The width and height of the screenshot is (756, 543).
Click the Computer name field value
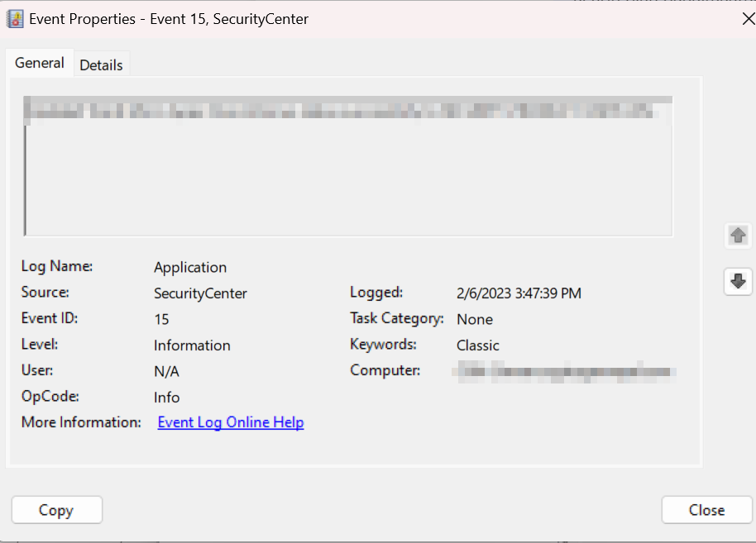coord(565,370)
